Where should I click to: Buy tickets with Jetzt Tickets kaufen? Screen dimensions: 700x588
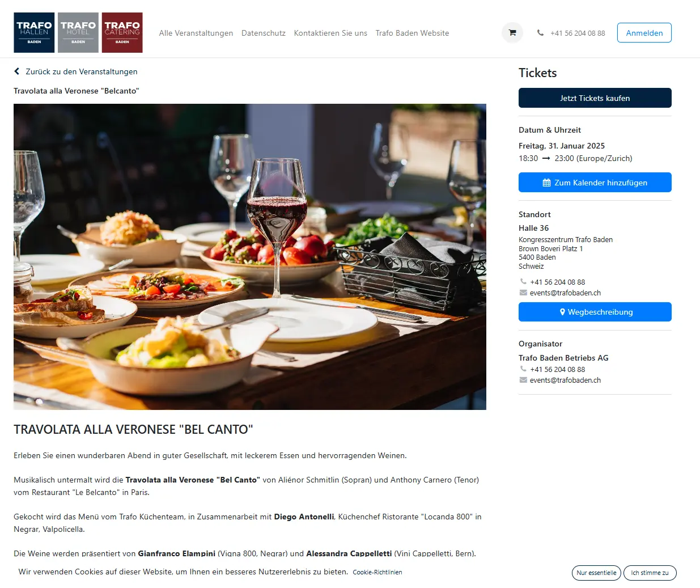pyautogui.click(x=595, y=98)
